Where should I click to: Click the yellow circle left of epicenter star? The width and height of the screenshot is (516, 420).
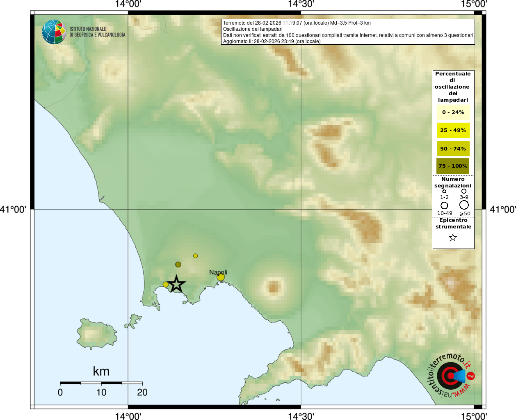click(166, 285)
